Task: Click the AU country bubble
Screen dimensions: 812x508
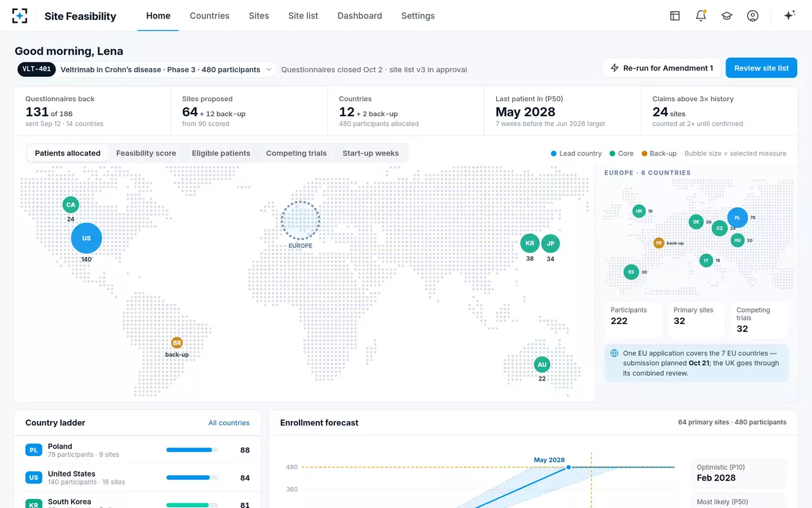Action: (542, 365)
